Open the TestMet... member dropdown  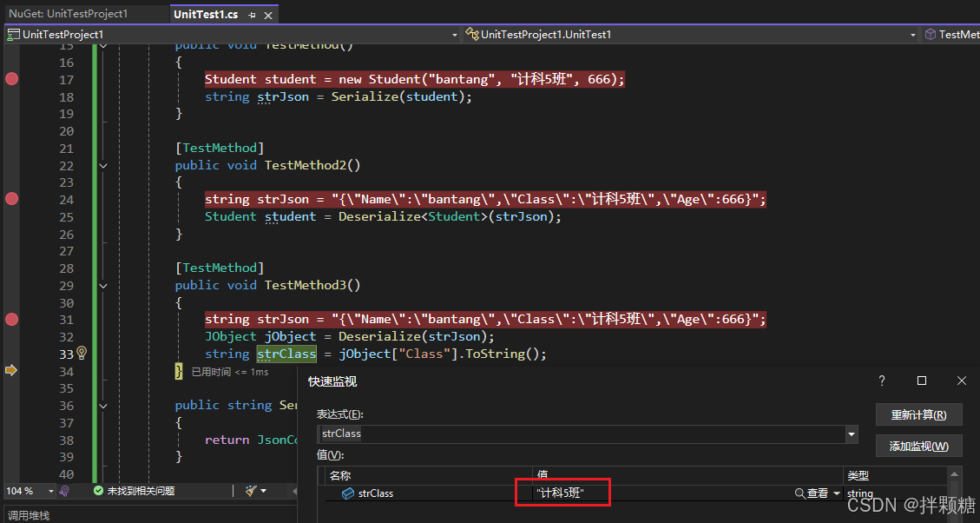(951, 35)
